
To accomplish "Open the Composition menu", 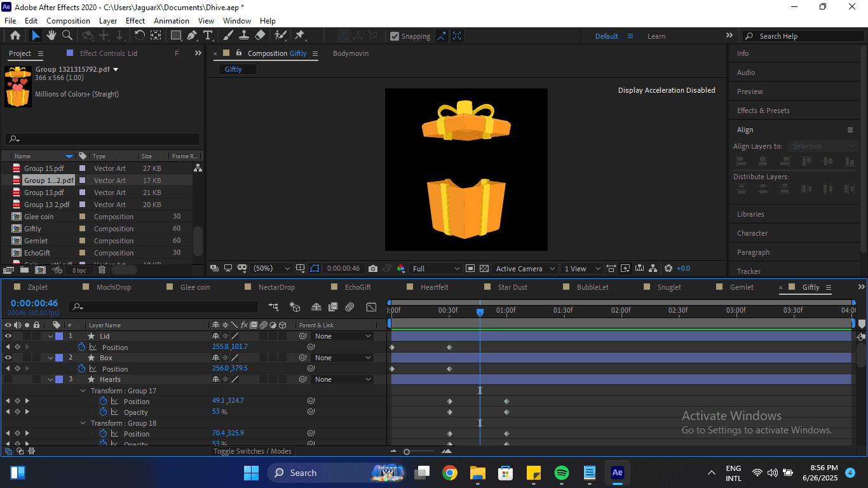I will point(68,21).
